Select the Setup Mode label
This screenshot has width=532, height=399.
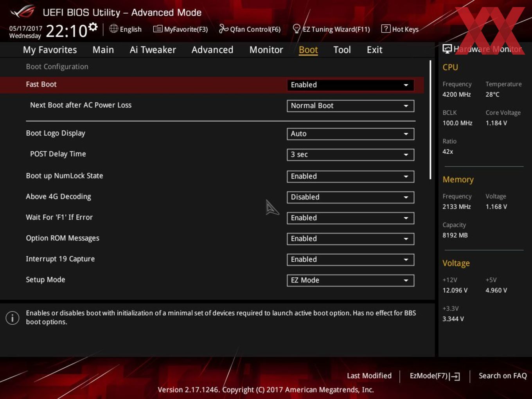click(45, 279)
